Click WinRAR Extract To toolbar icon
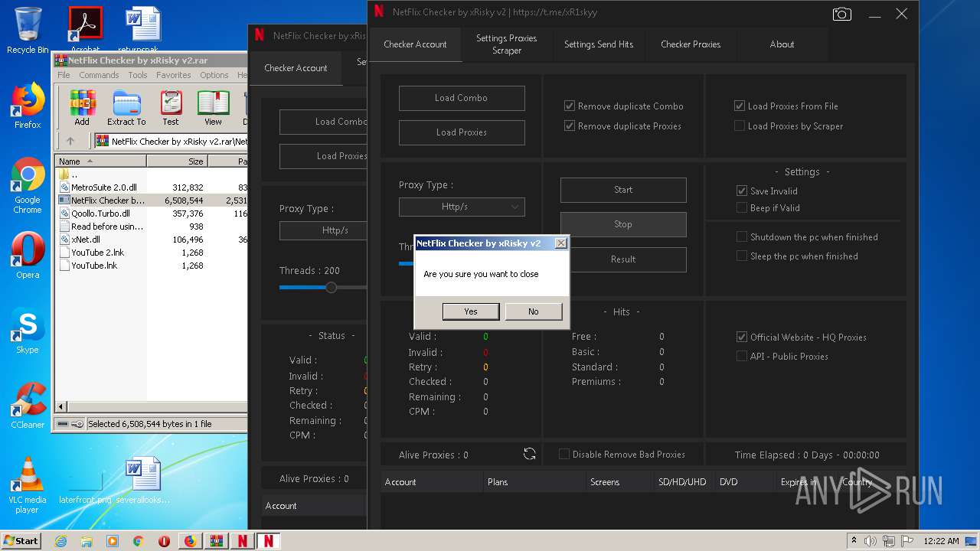This screenshot has width=980, height=551. click(x=126, y=108)
